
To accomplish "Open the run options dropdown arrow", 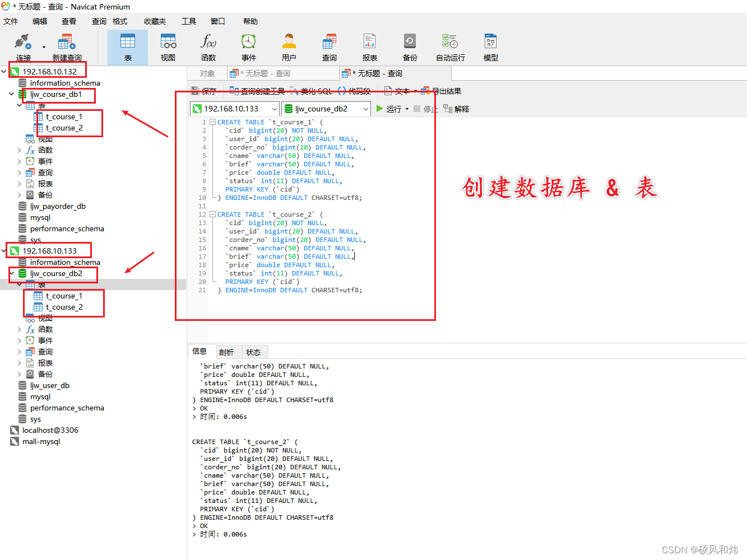I will tap(407, 109).
